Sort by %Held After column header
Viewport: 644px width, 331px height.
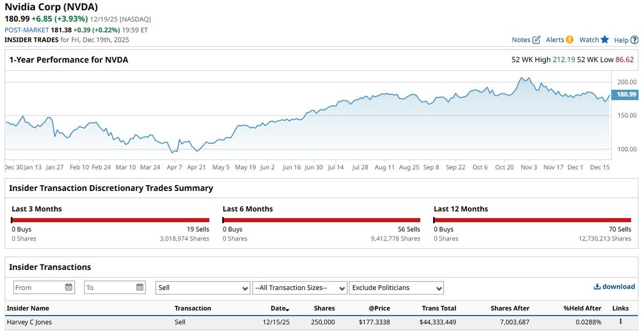581,308
